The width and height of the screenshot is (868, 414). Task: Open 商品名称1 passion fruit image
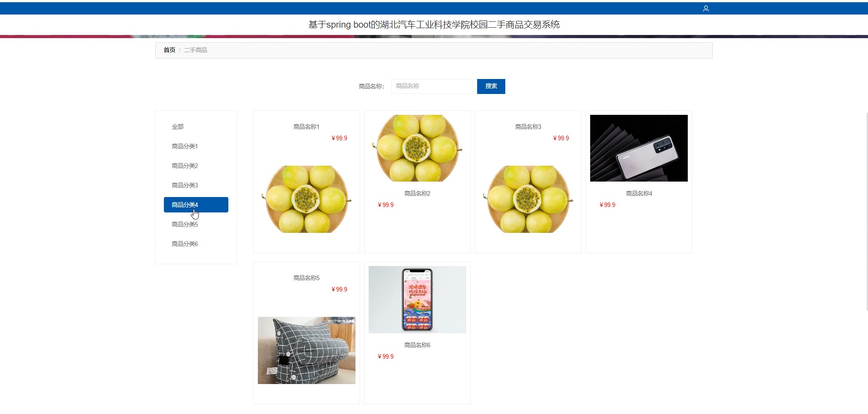(306, 199)
